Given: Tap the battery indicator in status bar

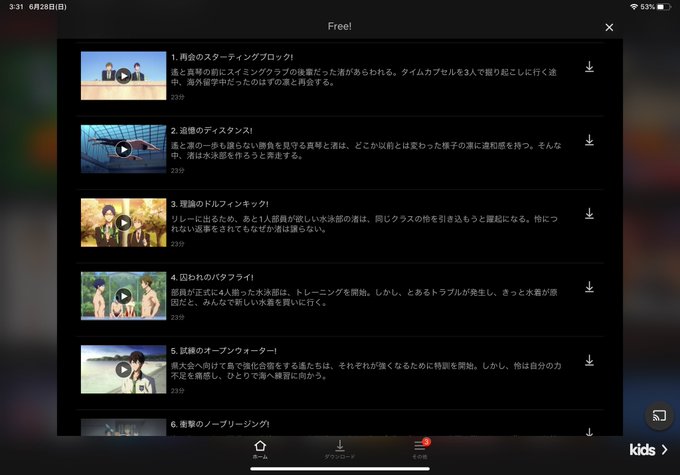Looking at the screenshot, I should coord(664,7).
